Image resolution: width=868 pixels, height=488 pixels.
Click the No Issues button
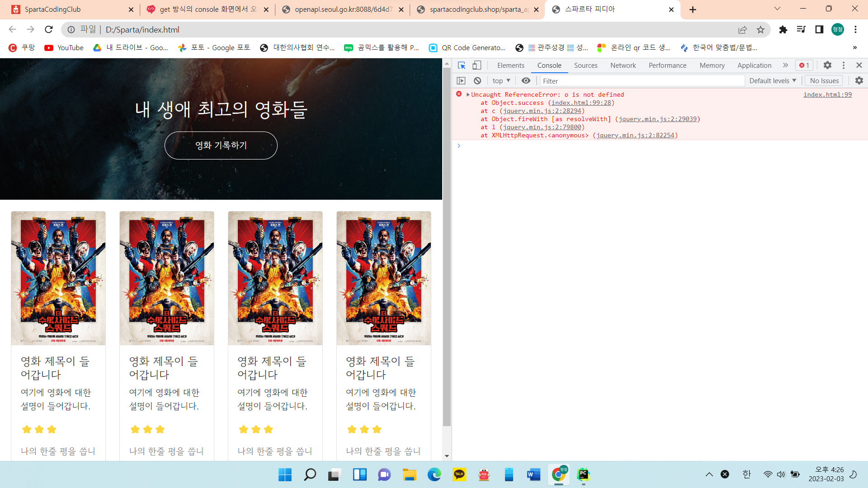[x=824, y=81]
